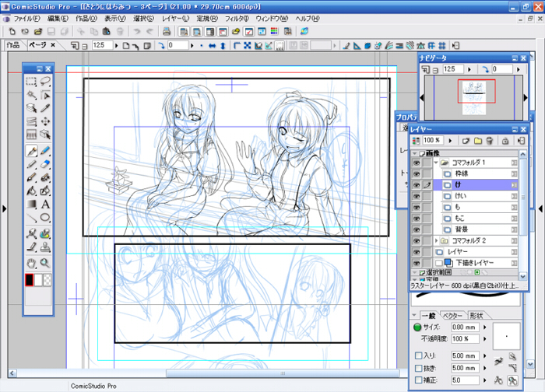This screenshot has height=392, width=545.
Task: Expand the コマフォルダ 2 folder
Action: [x=436, y=240]
